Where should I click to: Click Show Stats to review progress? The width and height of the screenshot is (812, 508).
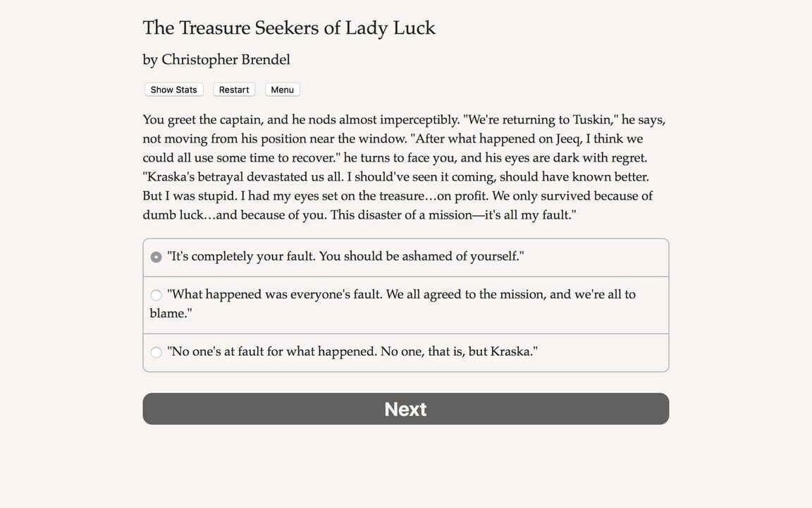click(173, 90)
